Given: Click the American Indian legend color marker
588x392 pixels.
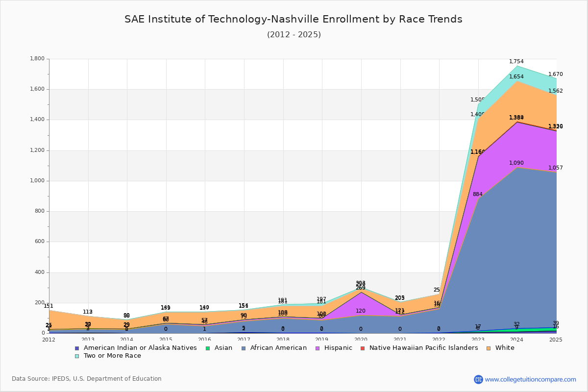Looking at the screenshot, I should [x=77, y=348].
